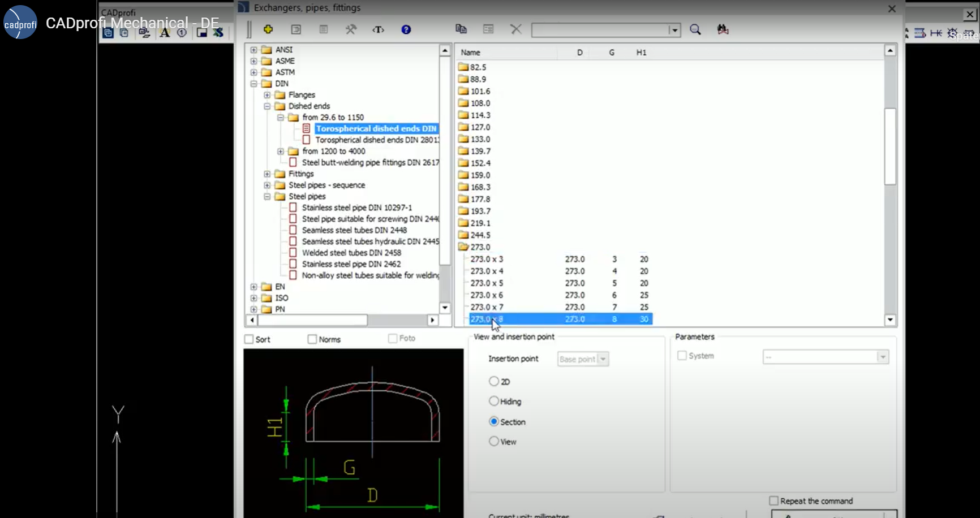Select the 2D view radio button

tap(494, 382)
